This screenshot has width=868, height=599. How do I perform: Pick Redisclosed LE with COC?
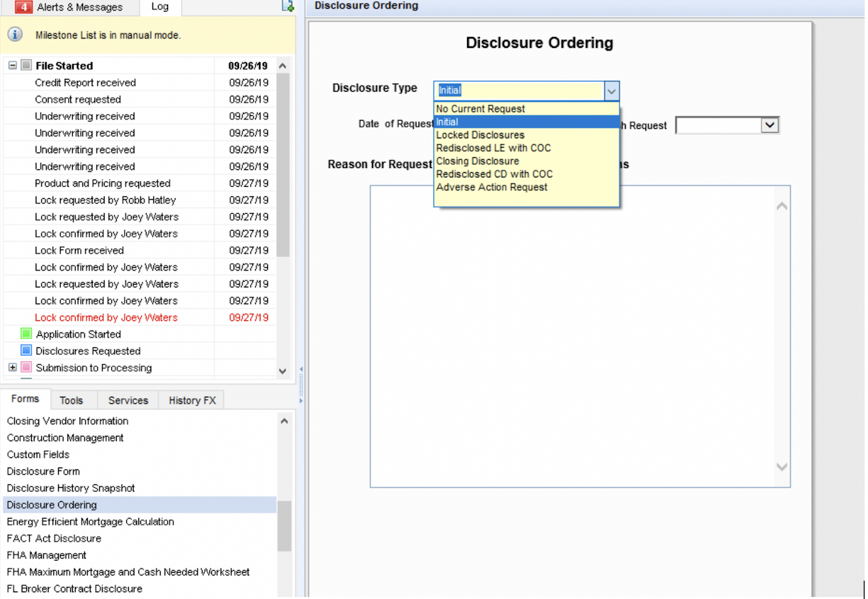pyautogui.click(x=526, y=148)
